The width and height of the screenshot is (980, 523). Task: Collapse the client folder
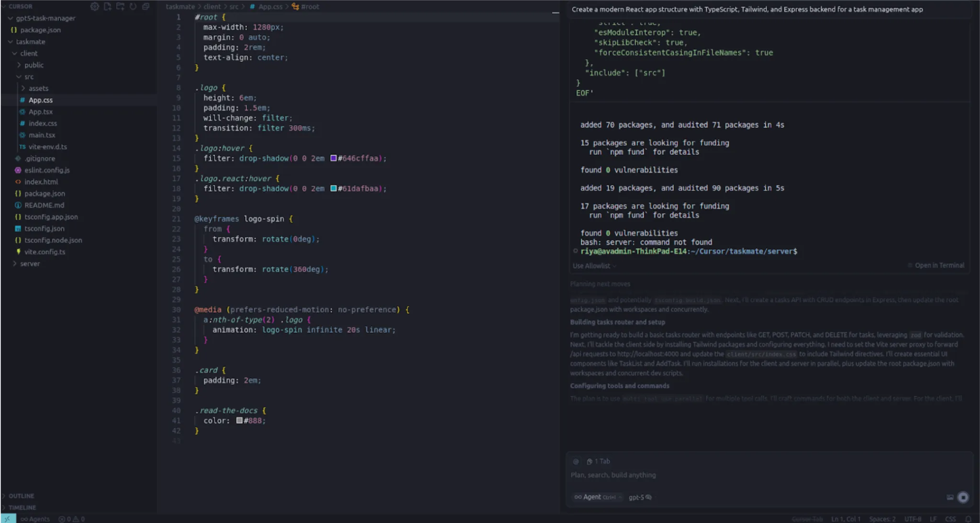coord(29,53)
